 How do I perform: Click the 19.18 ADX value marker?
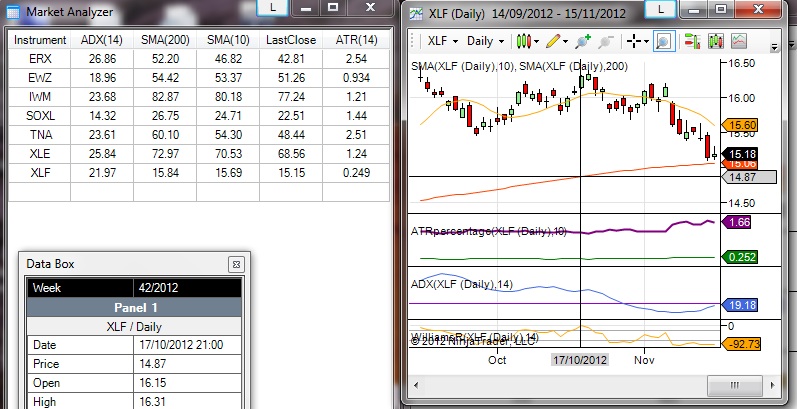(740, 305)
